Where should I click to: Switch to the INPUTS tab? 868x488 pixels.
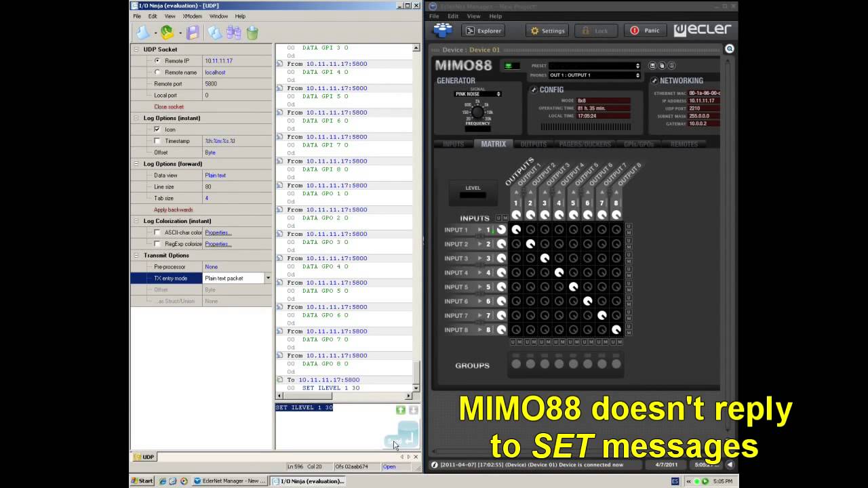pos(454,144)
